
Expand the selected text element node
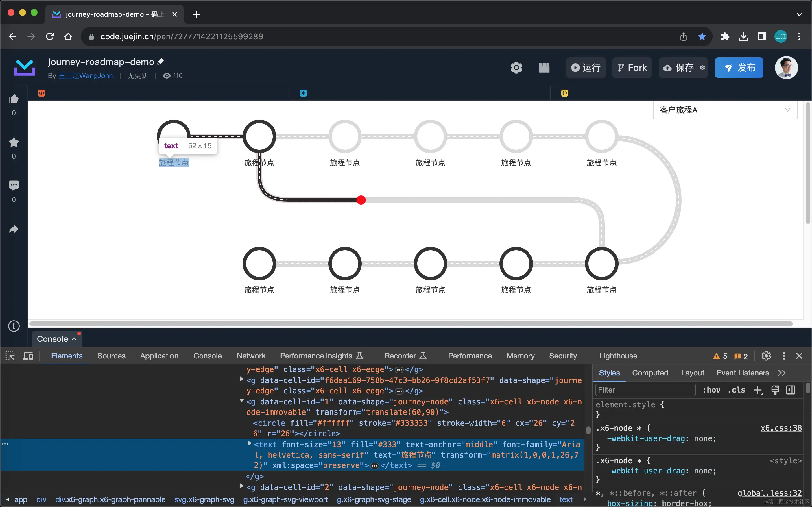(x=250, y=443)
